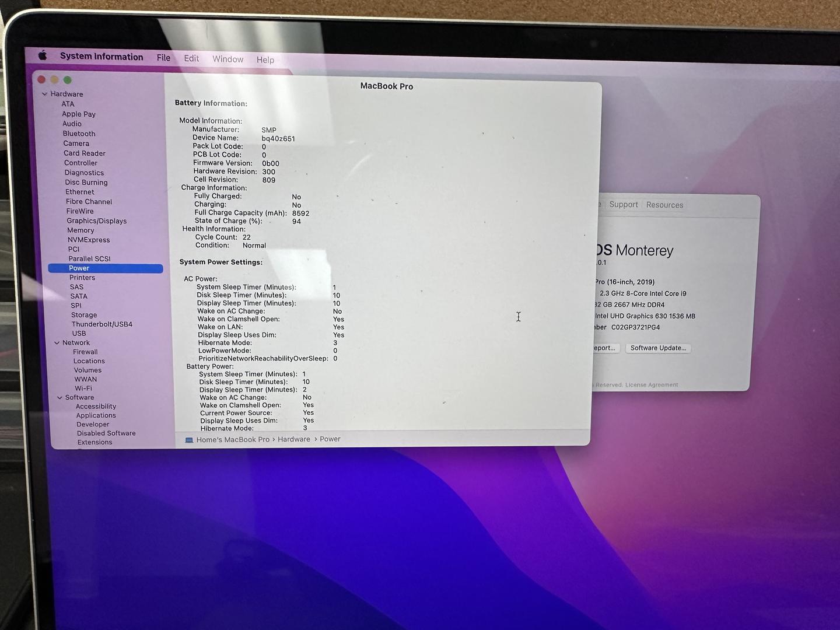The image size is (840, 630).
Task: Select Wi-Fi under Network
Action: (83, 388)
